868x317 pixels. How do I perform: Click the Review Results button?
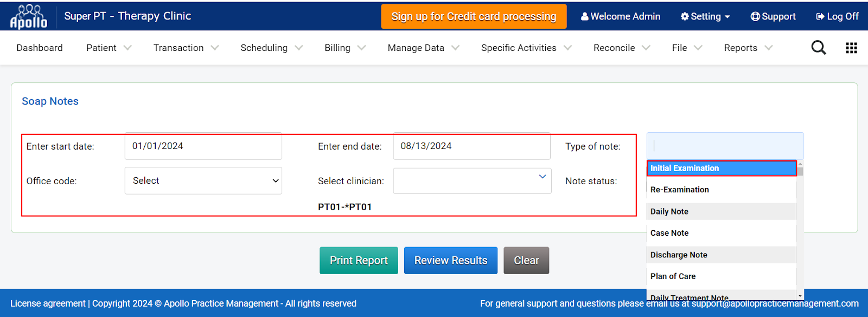(451, 260)
